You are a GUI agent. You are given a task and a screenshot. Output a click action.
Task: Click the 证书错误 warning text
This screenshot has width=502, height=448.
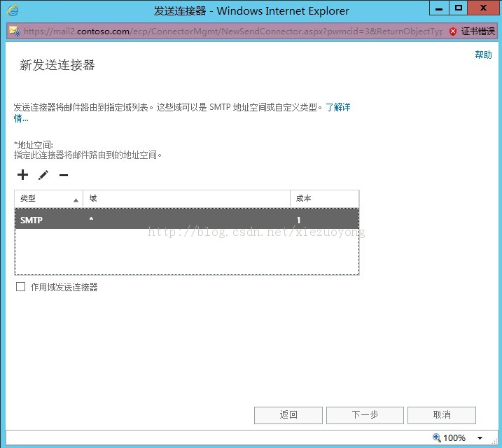[x=478, y=31]
